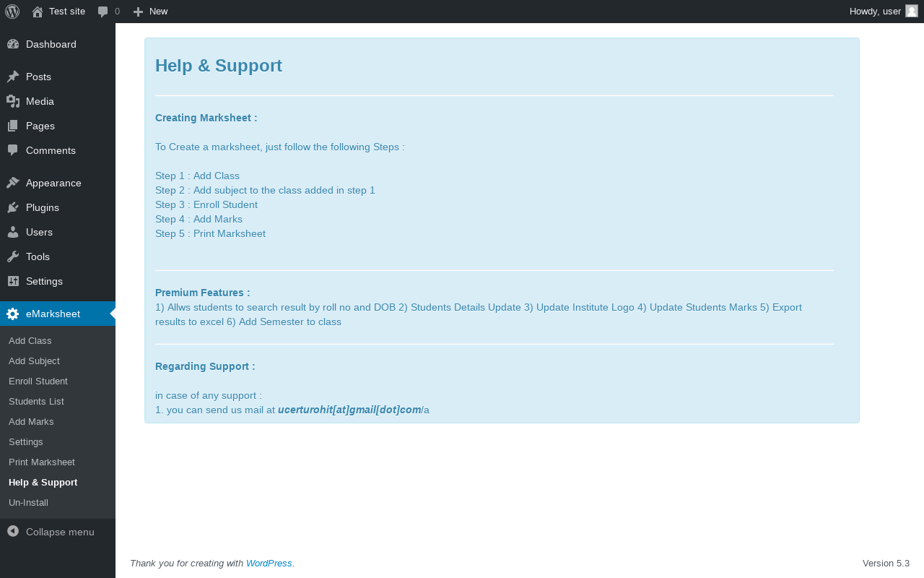Open the comments bubble icon in admin bar
Image resolution: width=924 pixels, height=578 pixels.
point(103,12)
